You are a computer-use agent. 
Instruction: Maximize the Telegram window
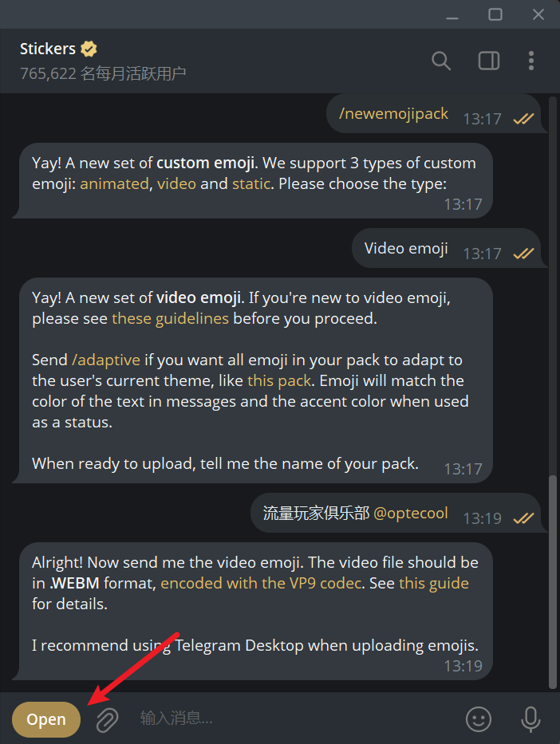495,14
